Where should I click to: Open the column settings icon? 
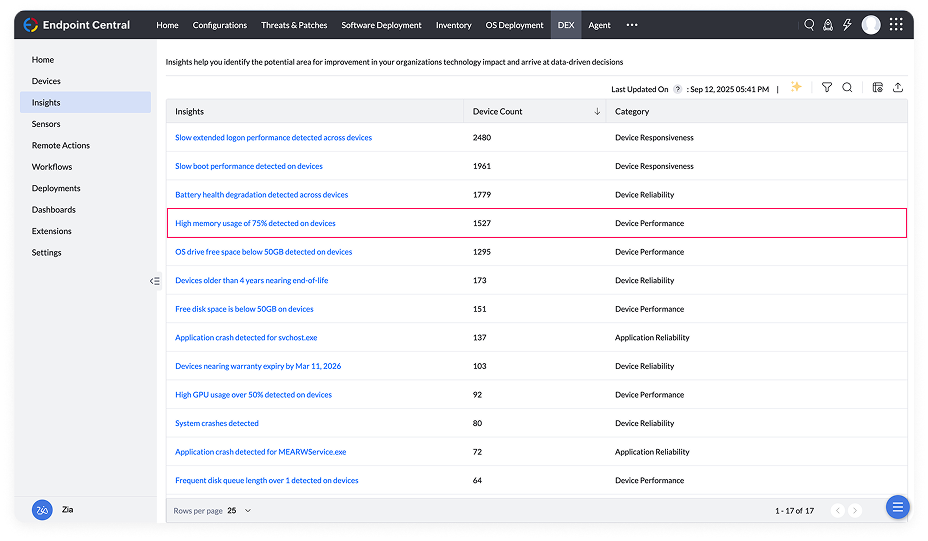pyautogui.click(x=877, y=88)
